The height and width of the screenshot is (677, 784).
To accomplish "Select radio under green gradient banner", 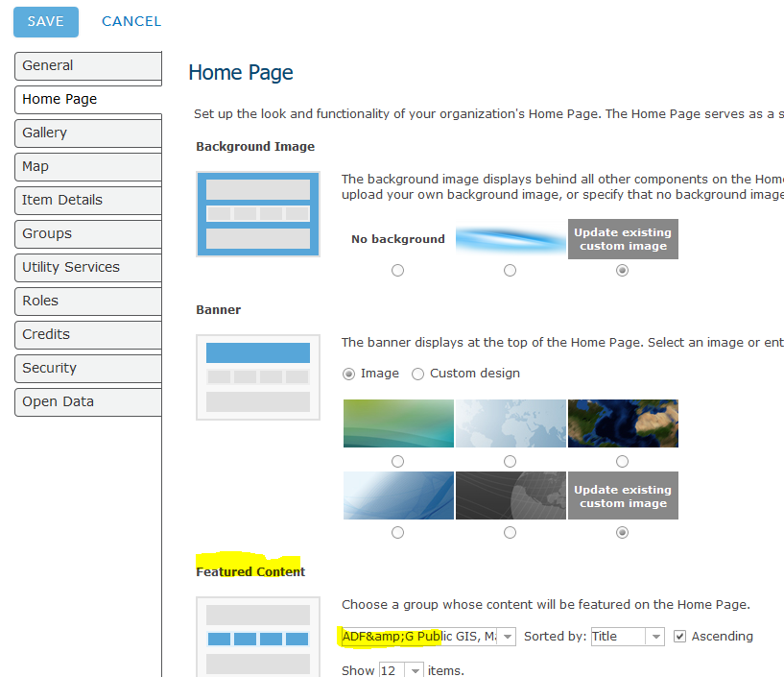I will pyautogui.click(x=397, y=461).
